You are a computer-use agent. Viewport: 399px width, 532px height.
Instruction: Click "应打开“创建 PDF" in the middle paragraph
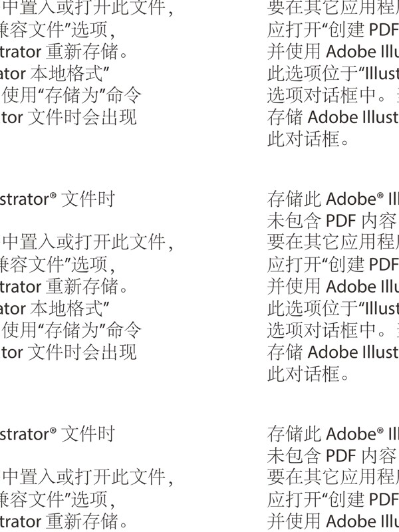[333, 264]
